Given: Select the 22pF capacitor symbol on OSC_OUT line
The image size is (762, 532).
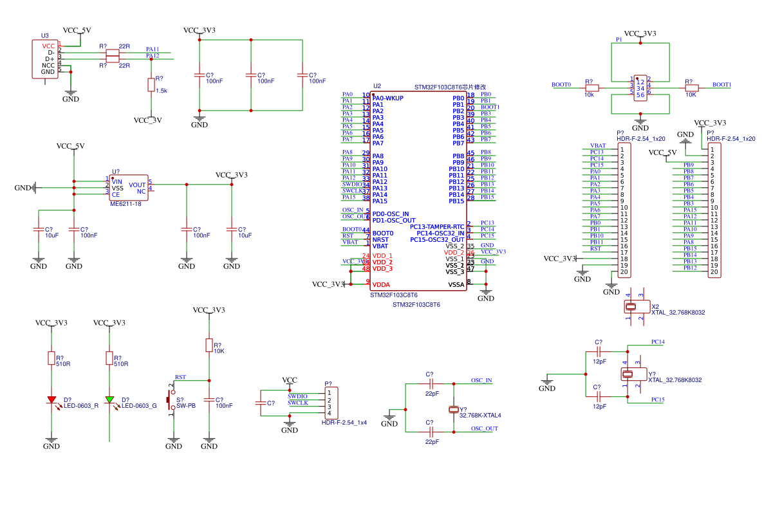Looking at the screenshot, I should click(431, 432).
